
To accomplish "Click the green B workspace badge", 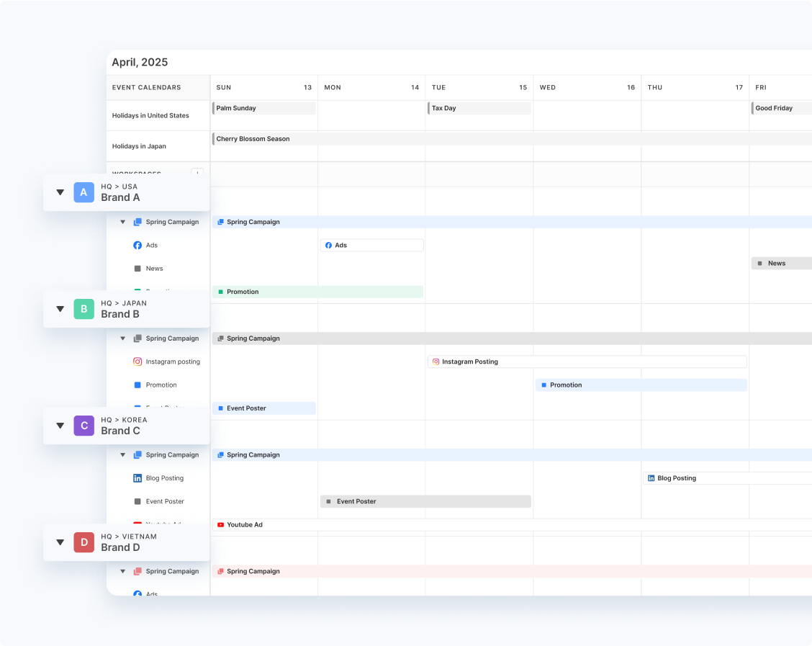I will [84, 309].
